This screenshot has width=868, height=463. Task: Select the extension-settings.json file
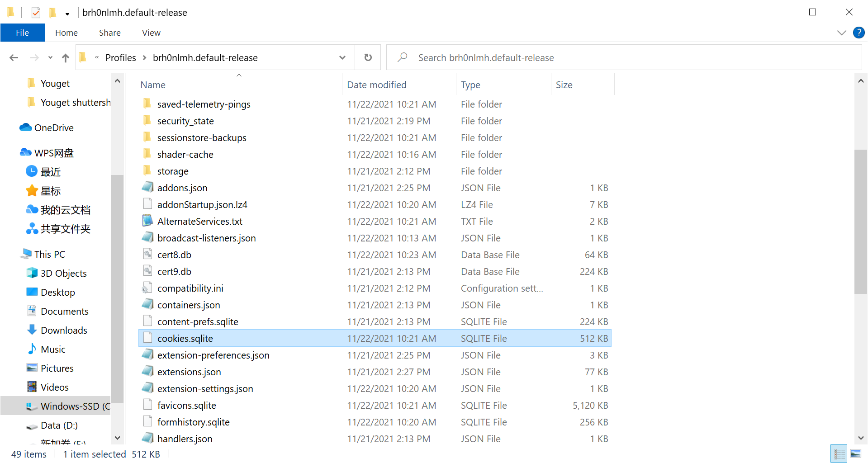pyautogui.click(x=205, y=389)
